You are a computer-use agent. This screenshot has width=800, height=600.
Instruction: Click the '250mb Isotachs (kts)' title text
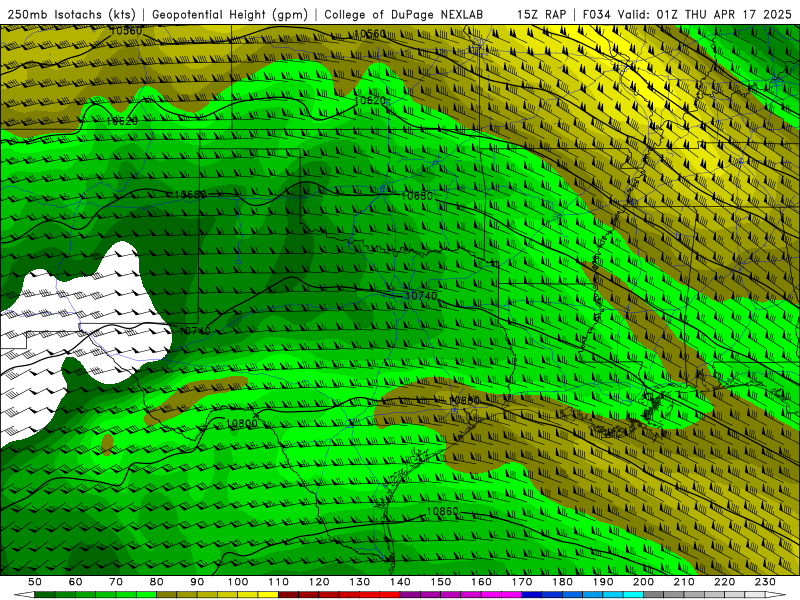[x=71, y=14]
